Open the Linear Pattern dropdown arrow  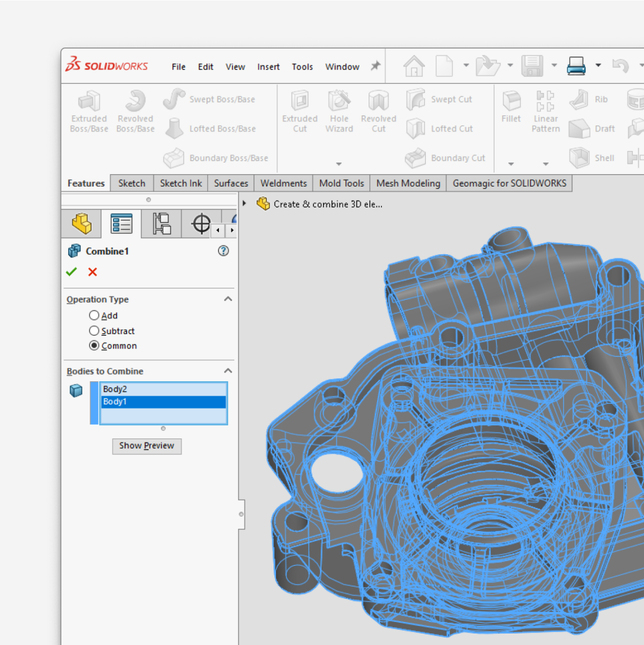click(546, 164)
